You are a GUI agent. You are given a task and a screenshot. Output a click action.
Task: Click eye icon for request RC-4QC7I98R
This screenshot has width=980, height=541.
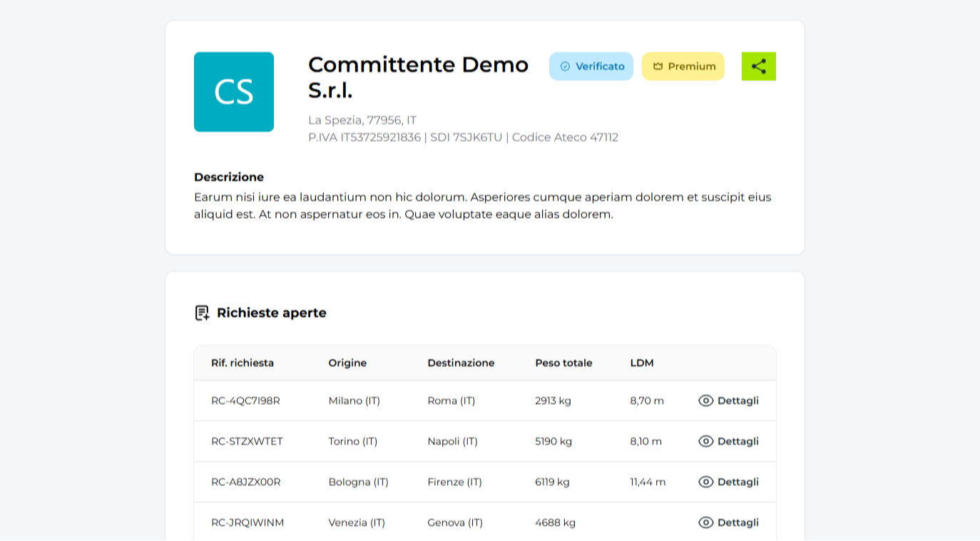(705, 401)
